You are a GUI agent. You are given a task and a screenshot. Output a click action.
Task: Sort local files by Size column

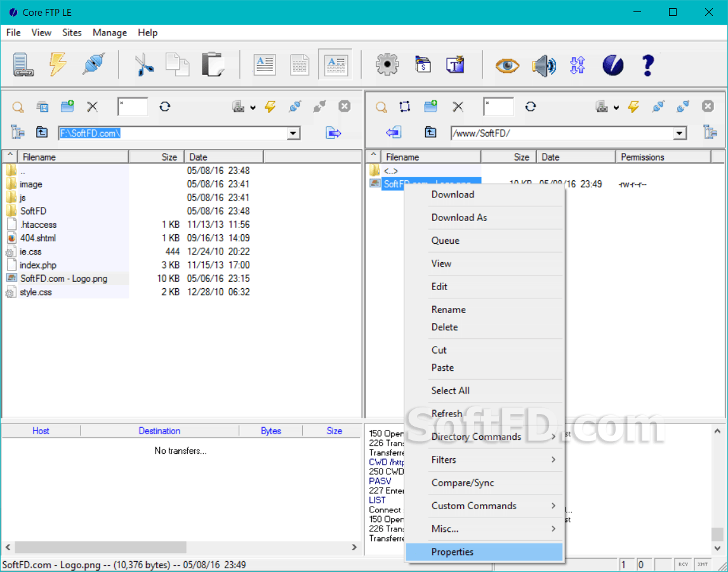point(157,157)
